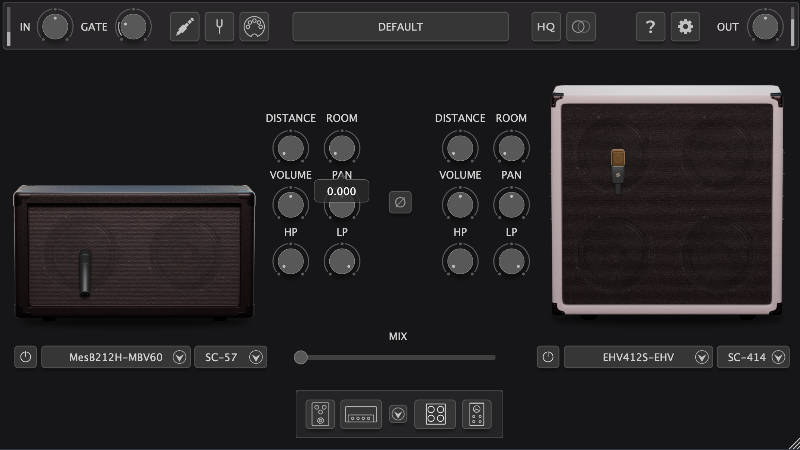Click the guitar jack input icon

pyautogui.click(x=185, y=27)
